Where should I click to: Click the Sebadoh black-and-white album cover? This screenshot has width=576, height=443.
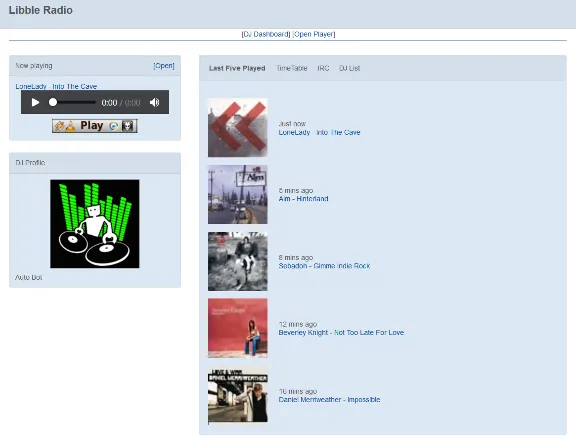(x=238, y=261)
